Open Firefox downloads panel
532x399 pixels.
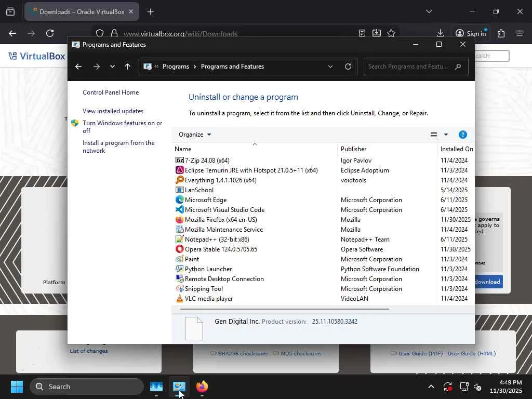click(440, 33)
